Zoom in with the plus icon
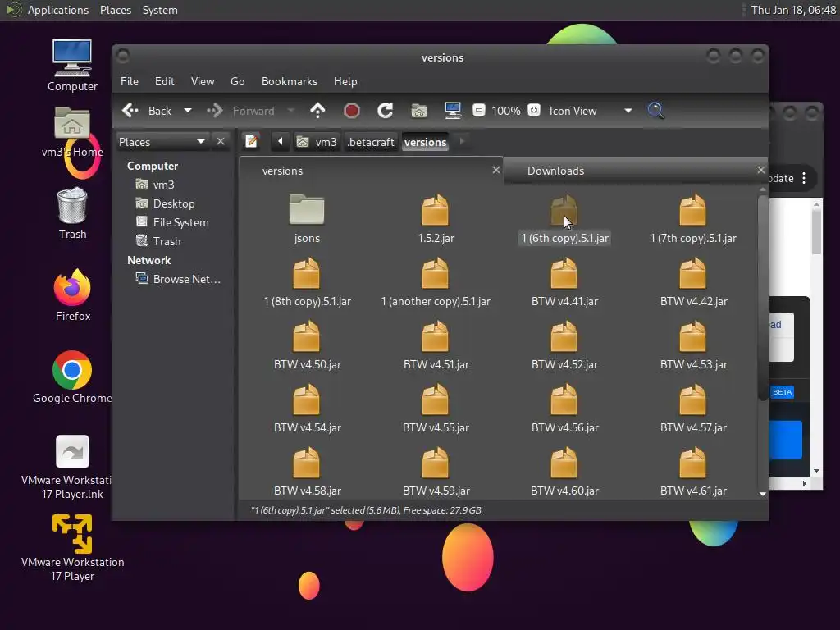Screen dimensions: 840x630 534,111
